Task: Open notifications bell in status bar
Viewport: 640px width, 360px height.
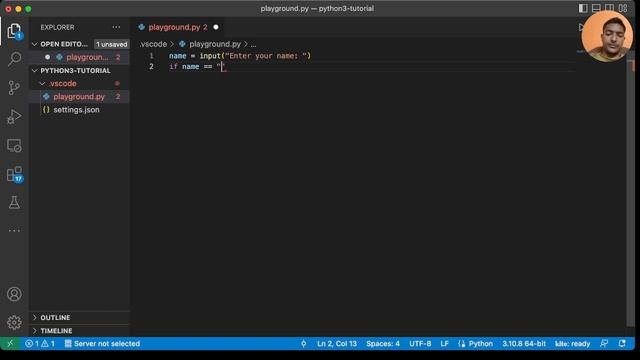Action: (622, 344)
